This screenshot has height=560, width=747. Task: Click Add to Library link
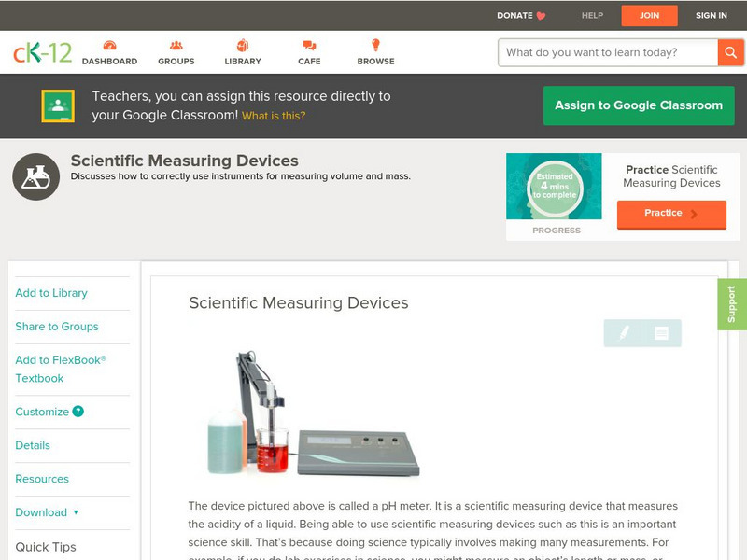pos(51,293)
